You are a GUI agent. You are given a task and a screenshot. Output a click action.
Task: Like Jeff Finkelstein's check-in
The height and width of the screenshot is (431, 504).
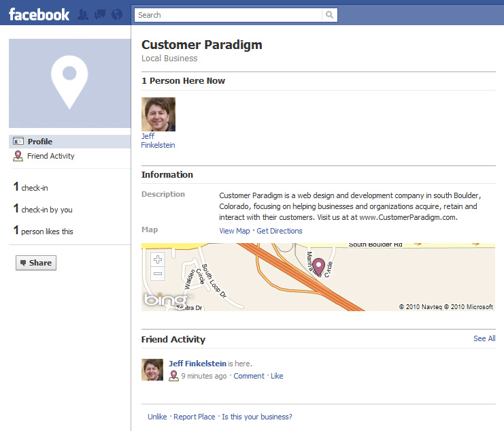coord(277,376)
